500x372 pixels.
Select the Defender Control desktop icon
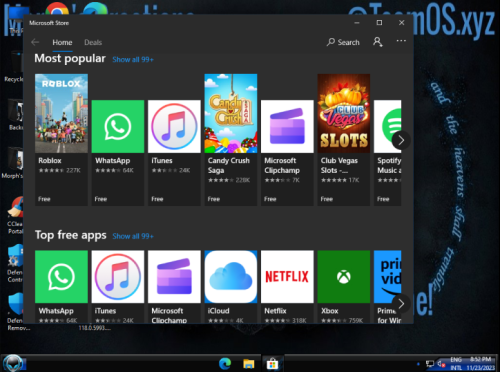coord(15,263)
